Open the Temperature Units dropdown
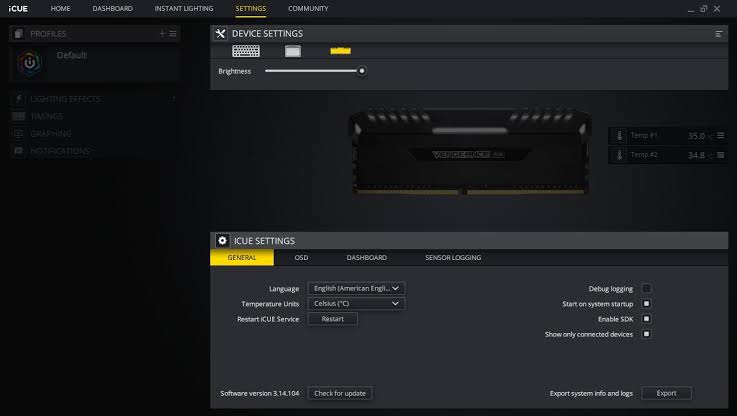 356,304
